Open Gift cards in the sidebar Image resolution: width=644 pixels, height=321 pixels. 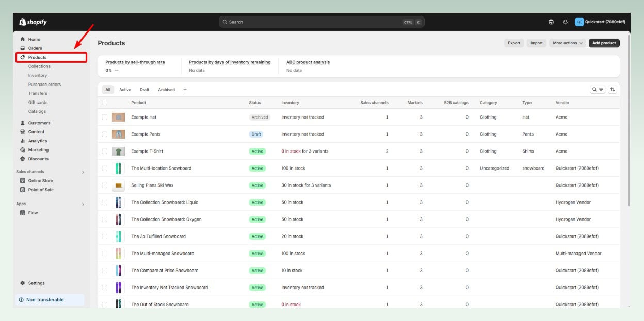tap(38, 103)
